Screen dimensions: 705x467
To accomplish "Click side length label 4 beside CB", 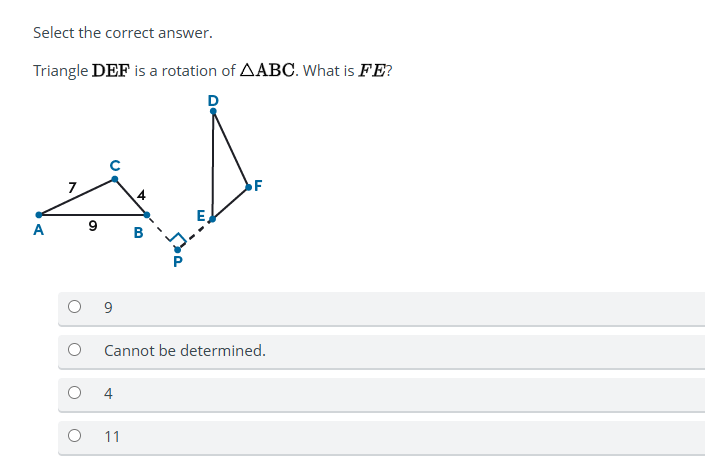I will pos(142,195).
